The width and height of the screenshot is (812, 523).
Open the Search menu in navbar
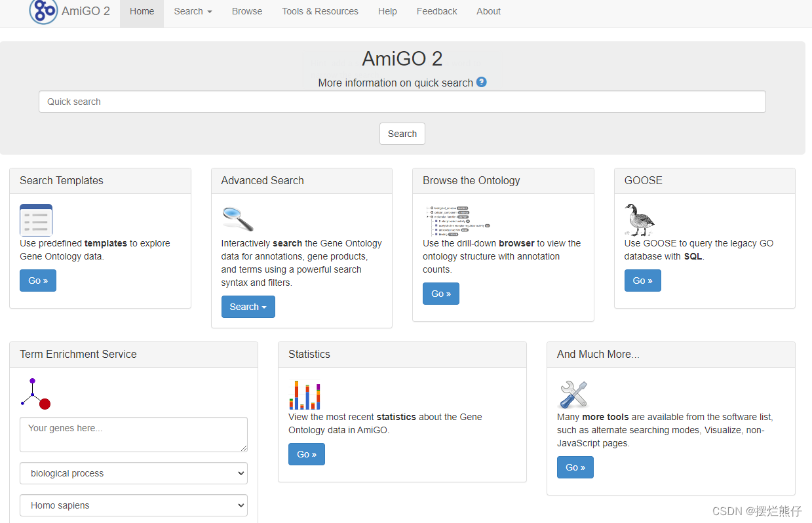click(x=193, y=11)
